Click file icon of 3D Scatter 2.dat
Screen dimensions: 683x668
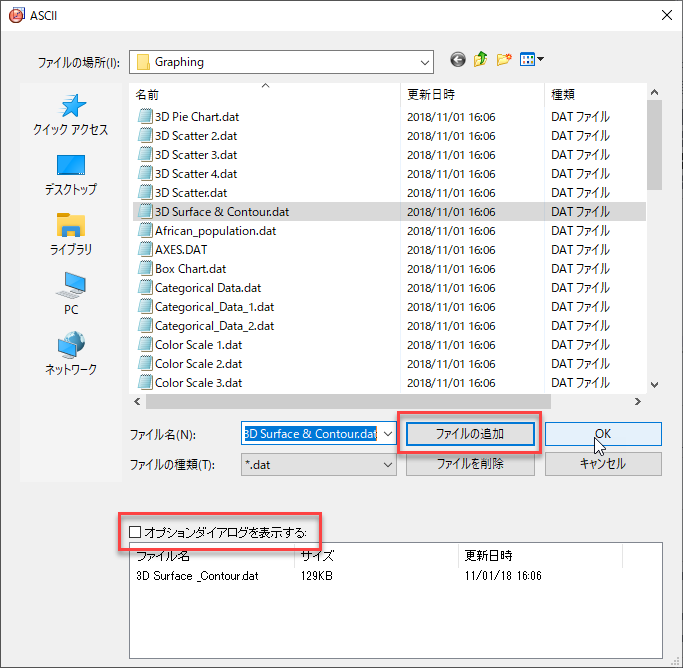[145, 136]
